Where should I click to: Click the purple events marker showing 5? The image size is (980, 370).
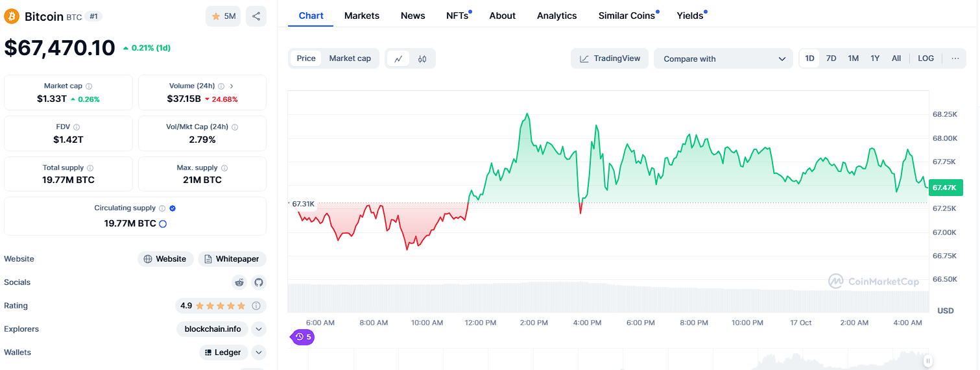point(302,337)
